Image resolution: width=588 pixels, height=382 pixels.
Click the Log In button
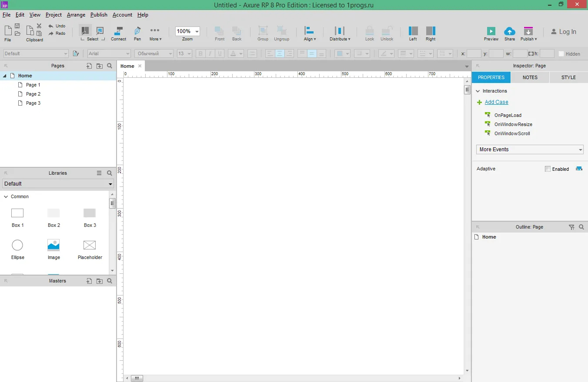[x=563, y=32]
